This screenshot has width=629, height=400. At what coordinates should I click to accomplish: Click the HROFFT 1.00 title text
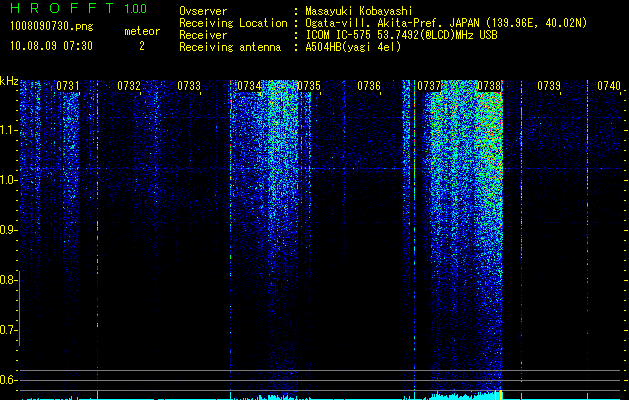coord(79,8)
